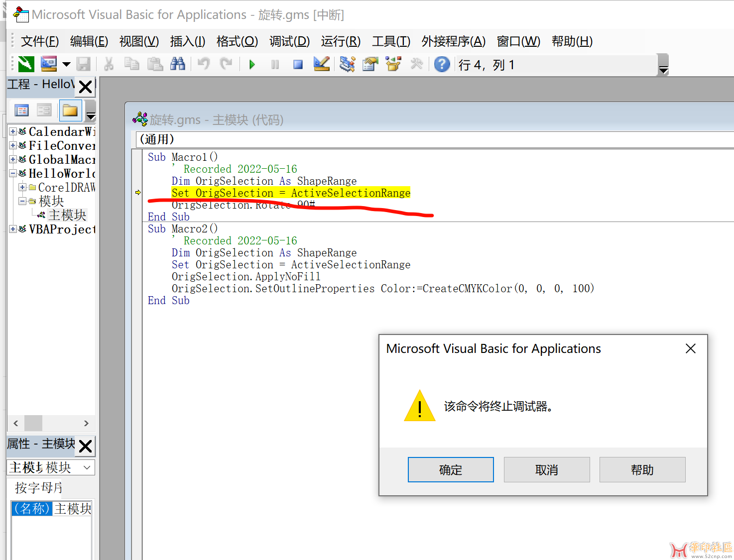Open the 编辑(E) menu
Screen dimensions: 734x560
point(89,41)
